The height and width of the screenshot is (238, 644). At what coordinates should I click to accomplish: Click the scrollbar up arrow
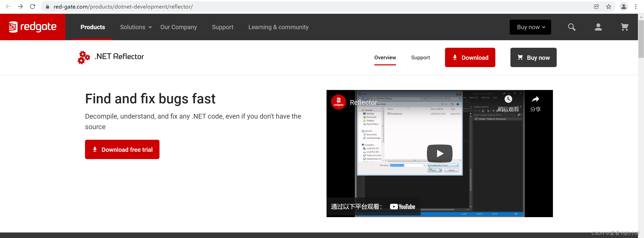(x=641, y=17)
